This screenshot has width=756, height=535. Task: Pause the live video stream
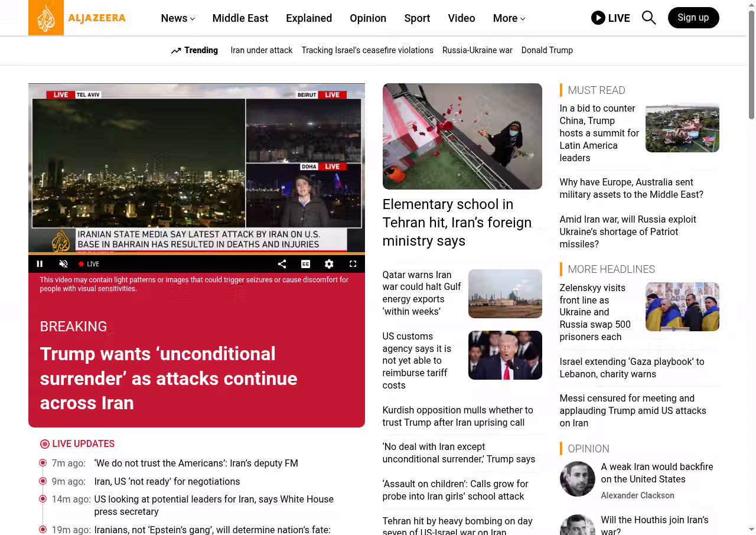[x=40, y=264]
